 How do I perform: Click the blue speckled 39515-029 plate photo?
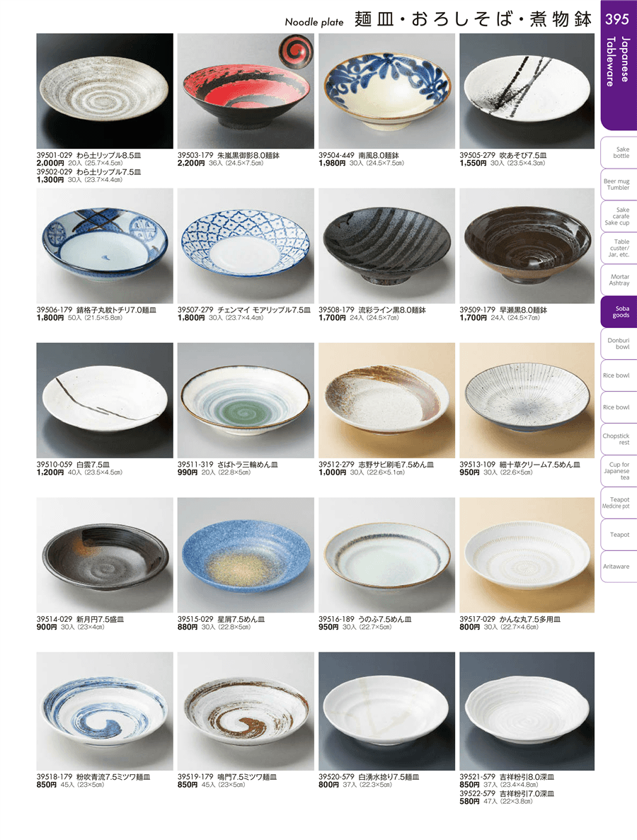(x=246, y=555)
